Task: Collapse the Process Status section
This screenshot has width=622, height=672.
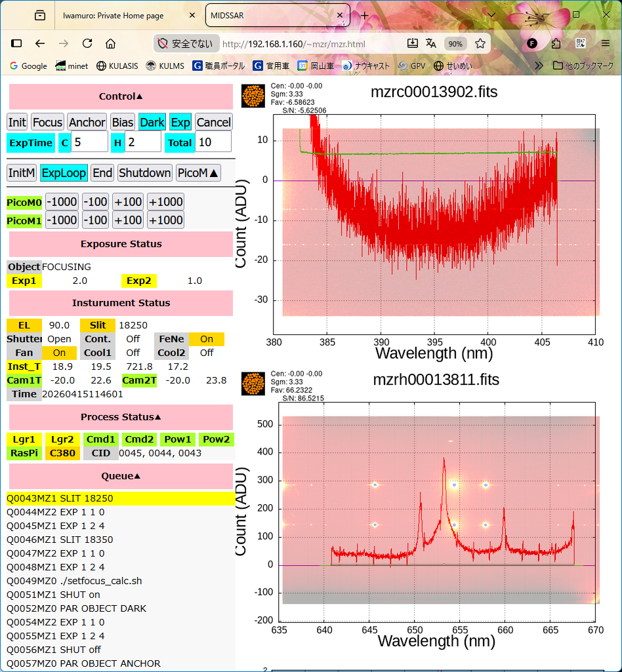Action: (x=121, y=417)
